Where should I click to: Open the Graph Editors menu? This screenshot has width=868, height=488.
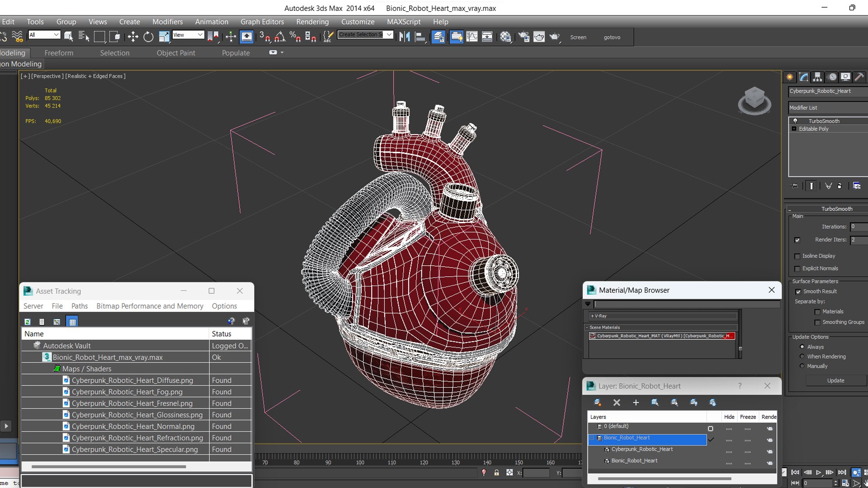point(262,22)
